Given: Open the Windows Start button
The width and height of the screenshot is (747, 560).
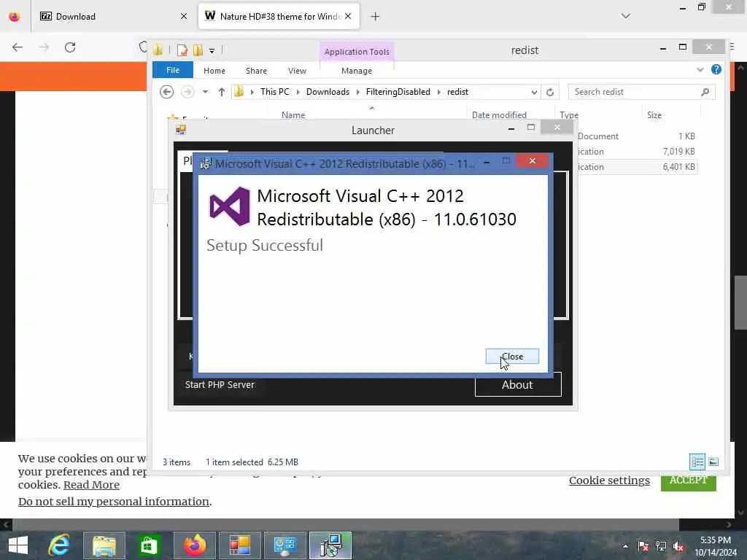Looking at the screenshot, I should [18, 545].
